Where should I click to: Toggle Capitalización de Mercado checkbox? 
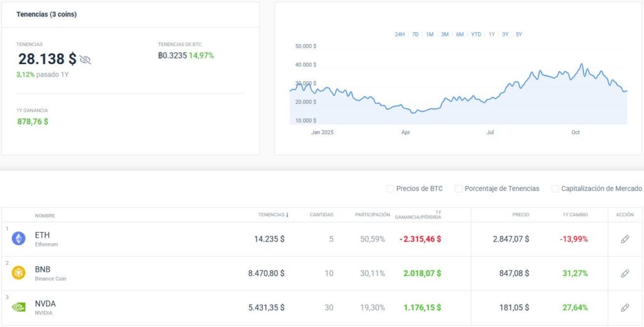pyautogui.click(x=555, y=189)
